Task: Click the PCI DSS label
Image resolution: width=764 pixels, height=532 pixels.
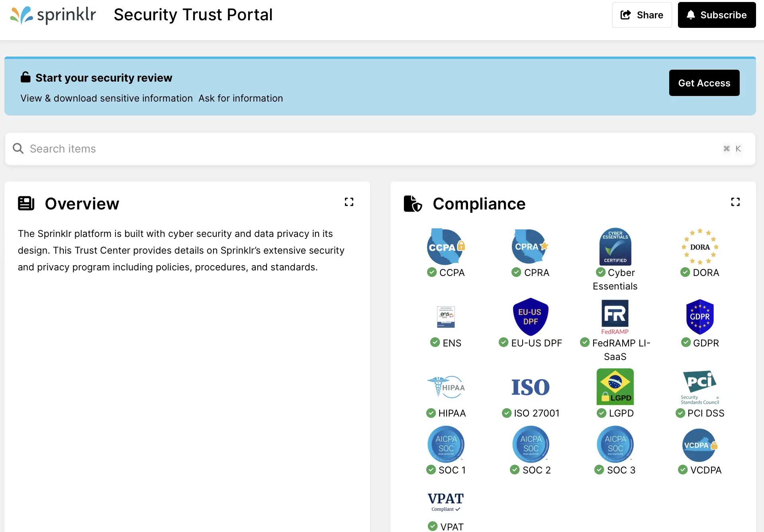Action: click(x=706, y=413)
